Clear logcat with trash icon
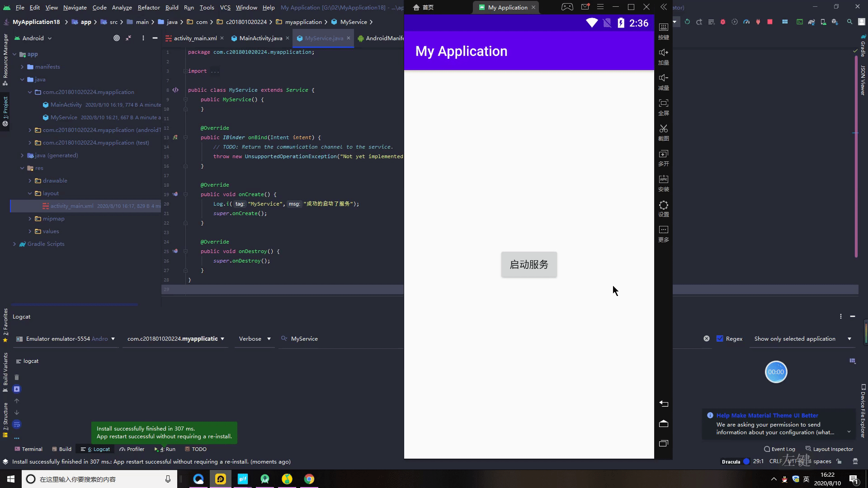Screen dimensions: 868x488 [x=17, y=377]
